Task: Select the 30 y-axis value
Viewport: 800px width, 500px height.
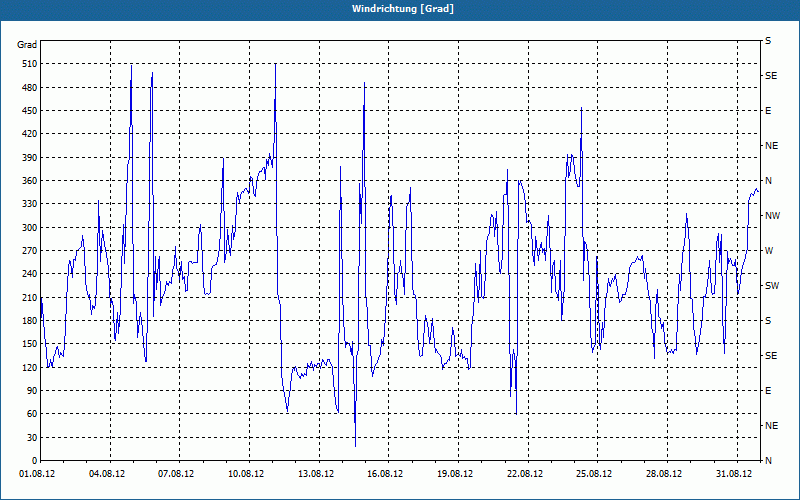Action: pyautogui.click(x=32, y=437)
